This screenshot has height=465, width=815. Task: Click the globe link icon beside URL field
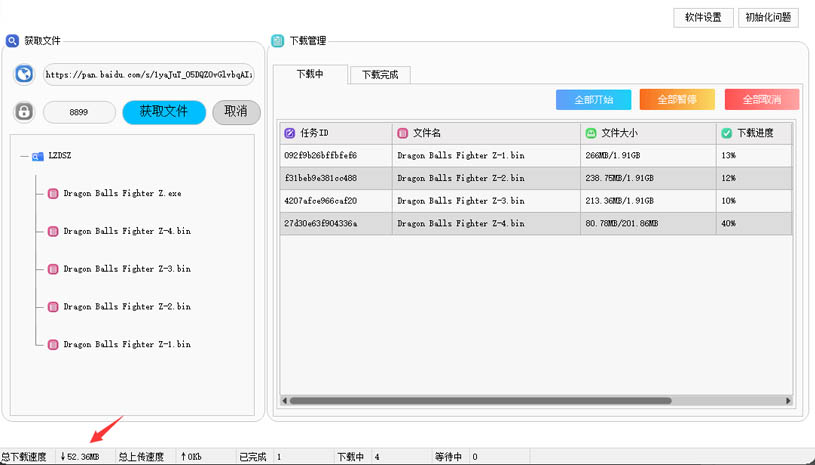(23, 75)
